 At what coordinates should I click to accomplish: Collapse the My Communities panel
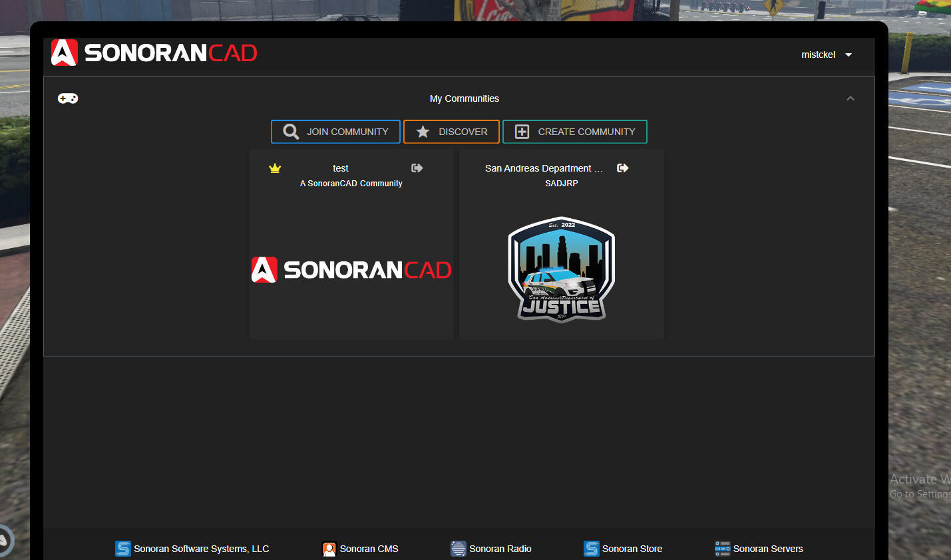click(x=851, y=98)
